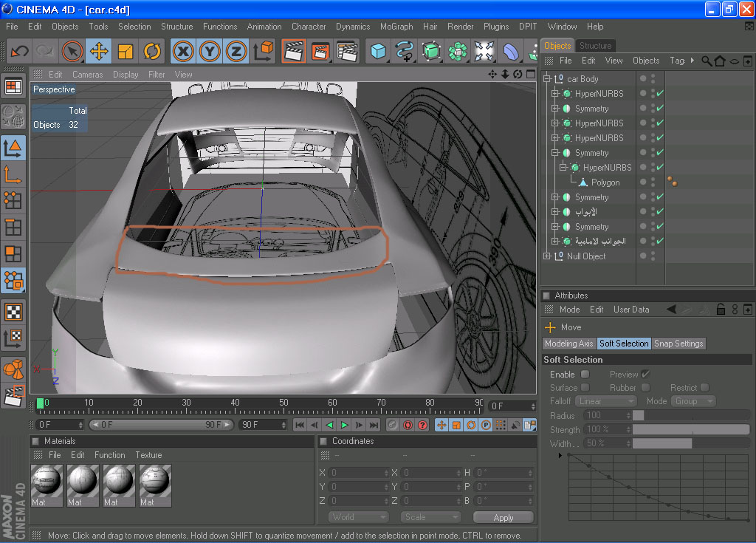756x543 pixels.
Task: Toggle Rubber checkbox
Action: (645, 388)
